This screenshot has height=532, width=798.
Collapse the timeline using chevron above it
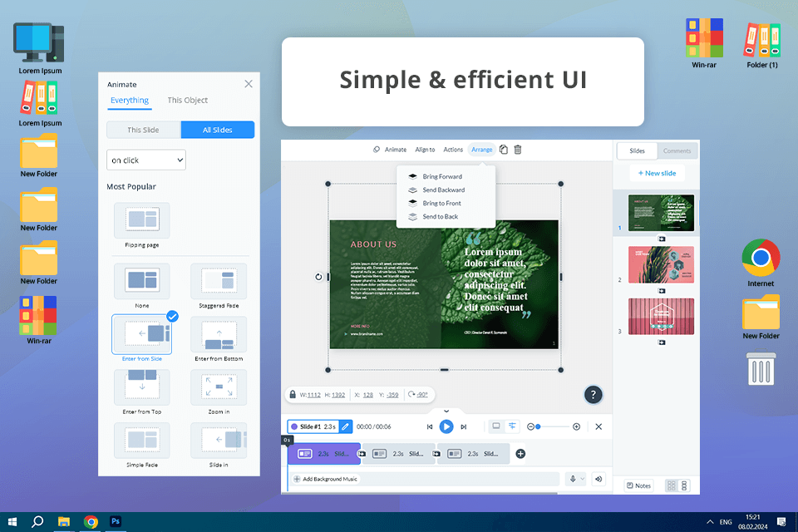(446, 411)
